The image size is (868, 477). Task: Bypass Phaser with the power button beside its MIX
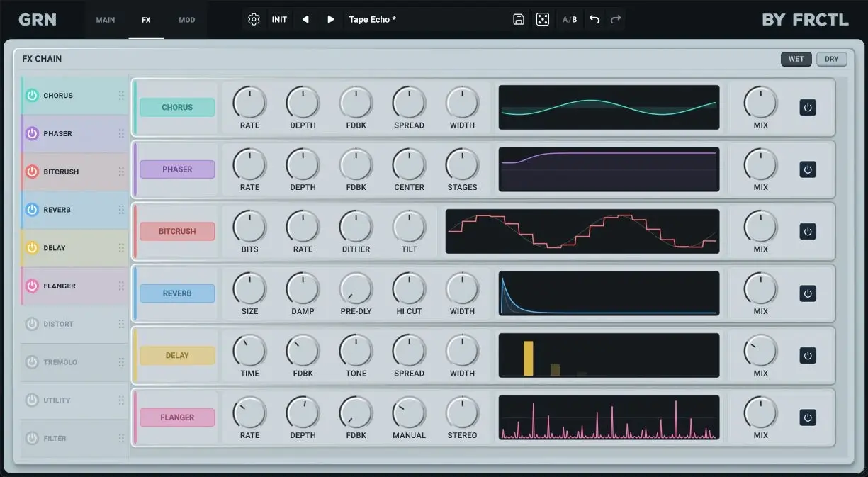808,169
